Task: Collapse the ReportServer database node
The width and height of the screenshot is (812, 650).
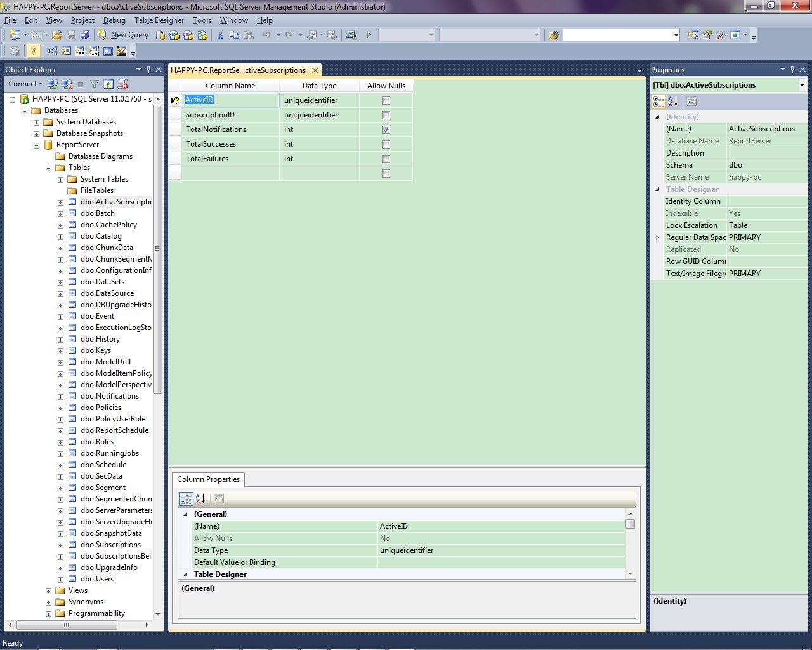Action: click(x=36, y=145)
